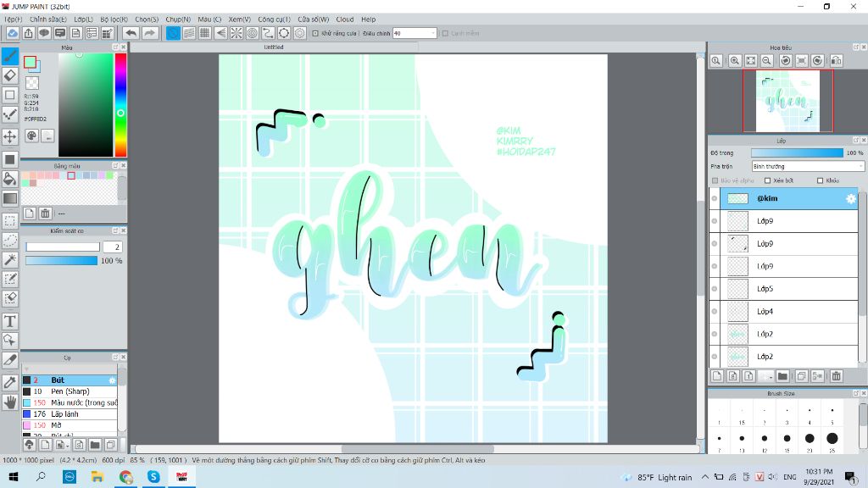Click the brush opacity 100% slider
868x488 pixels.
click(x=61, y=261)
